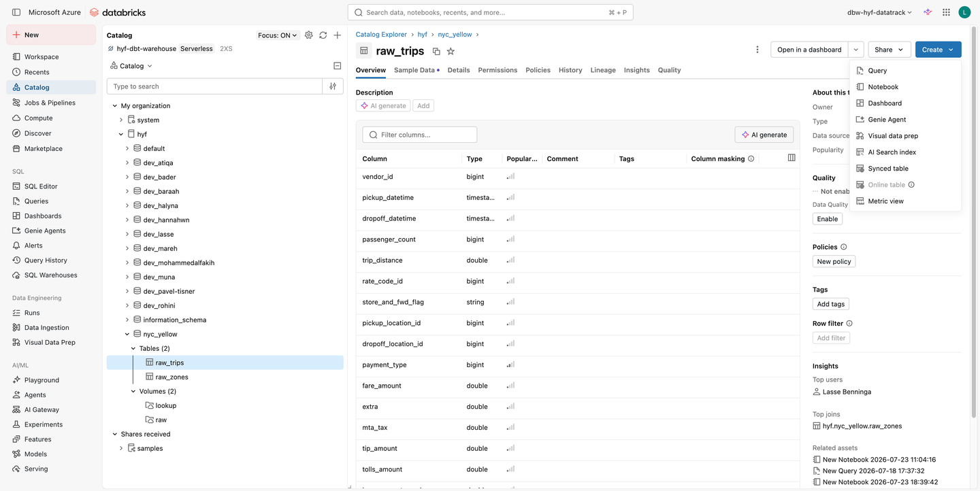Switch to the Lineage tab
This screenshot has width=980, height=491.
click(603, 70)
